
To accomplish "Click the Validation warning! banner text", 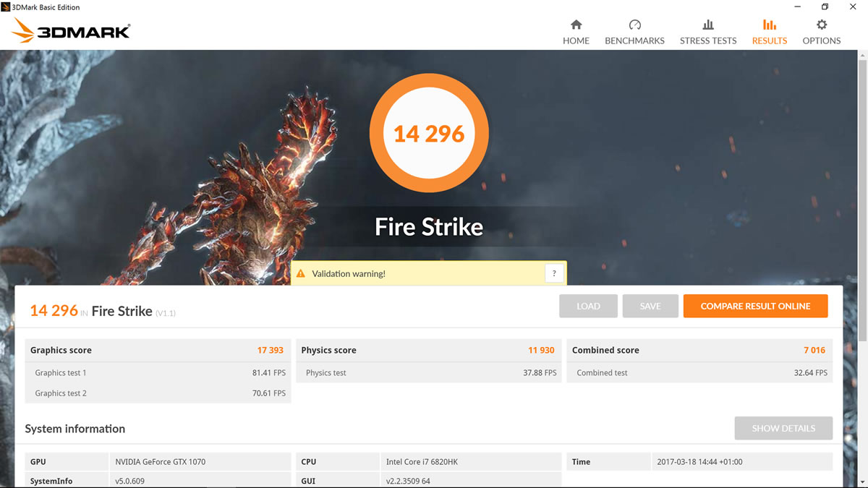I will tap(349, 274).
